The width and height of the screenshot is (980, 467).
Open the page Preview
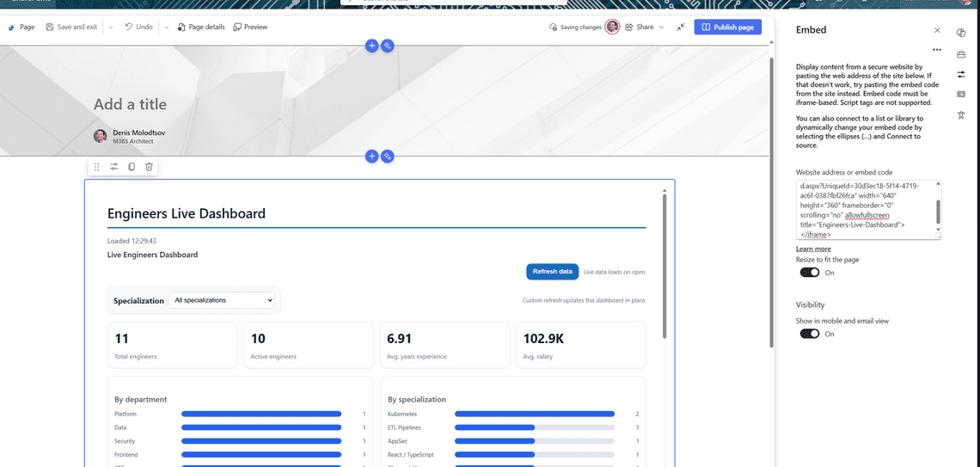point(250,27)
